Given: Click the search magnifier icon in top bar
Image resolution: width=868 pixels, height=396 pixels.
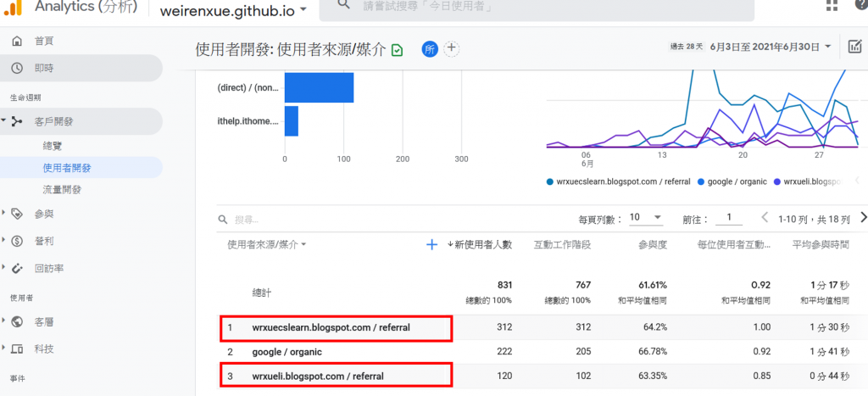Looking at the screenshot, I should [x=344, y=4].
